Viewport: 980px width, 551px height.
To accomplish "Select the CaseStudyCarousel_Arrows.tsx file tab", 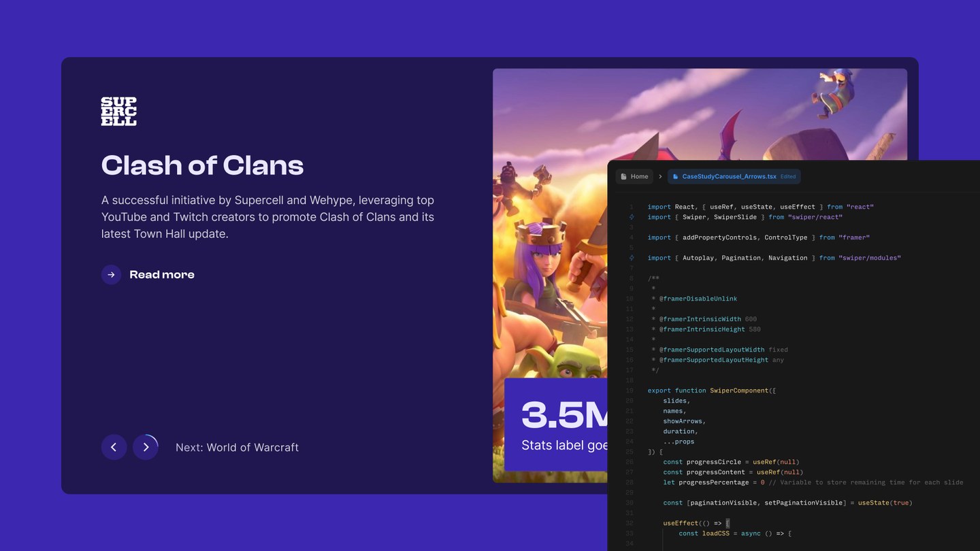I will [x=729, y=177].
